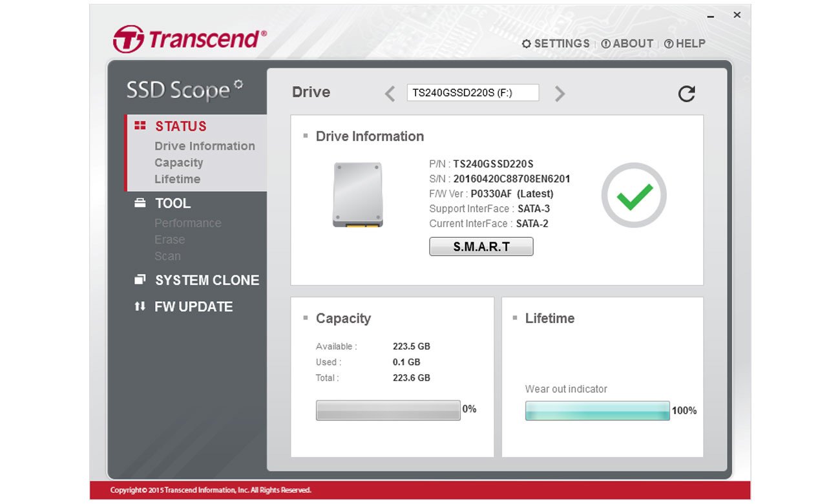Click the FW UPDATE arrows icon

[x=140, y=306]
